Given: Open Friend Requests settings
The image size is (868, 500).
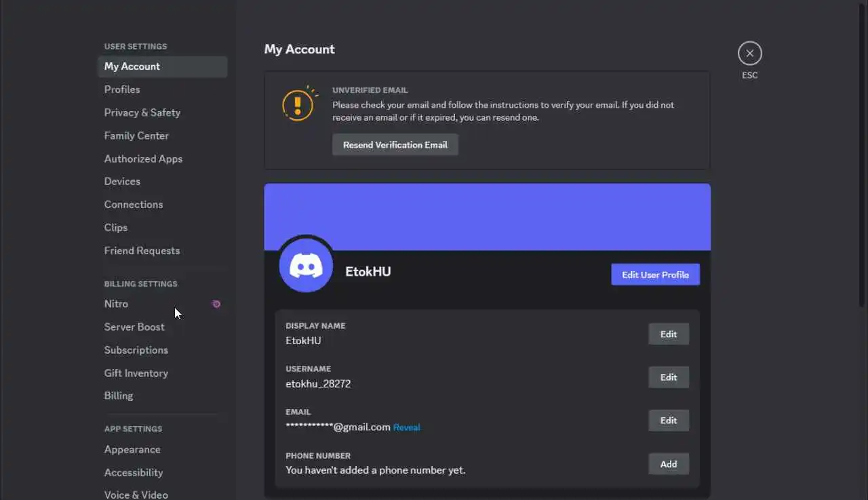Looking at the screenshot, I should [x=163, y=251].
